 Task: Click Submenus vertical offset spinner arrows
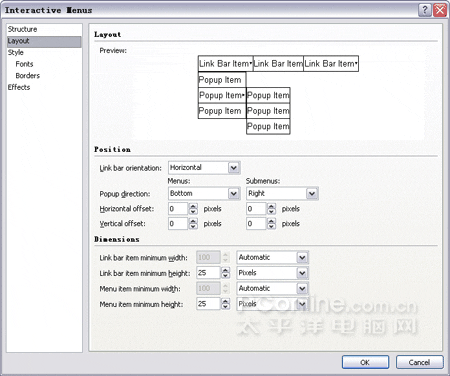pyautogui.click(x=271, y=224)
